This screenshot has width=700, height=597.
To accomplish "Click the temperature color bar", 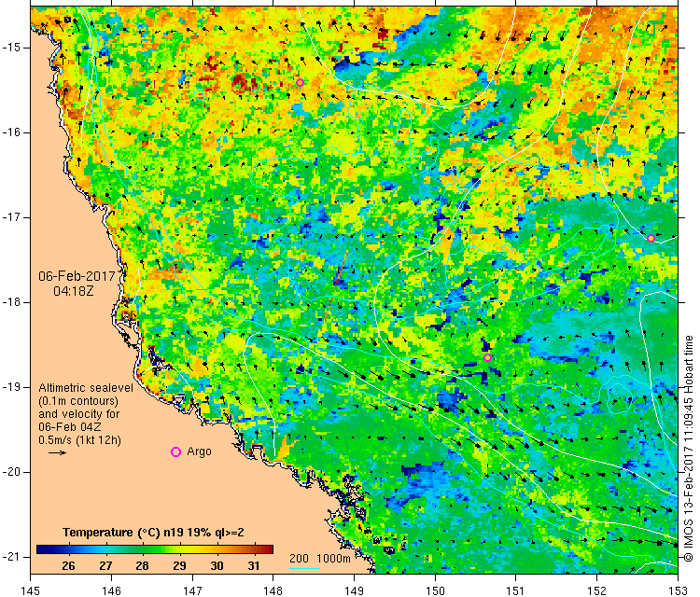I will pos(154,549).
